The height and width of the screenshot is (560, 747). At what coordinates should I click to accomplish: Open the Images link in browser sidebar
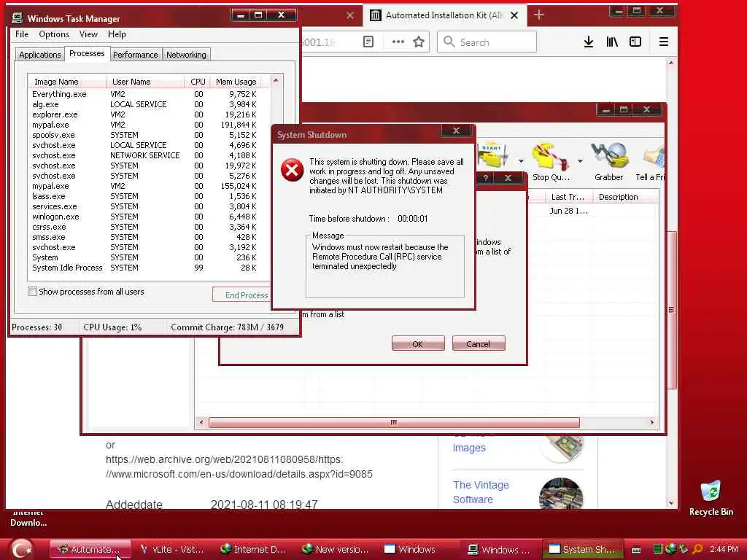(x=469, y=448)
